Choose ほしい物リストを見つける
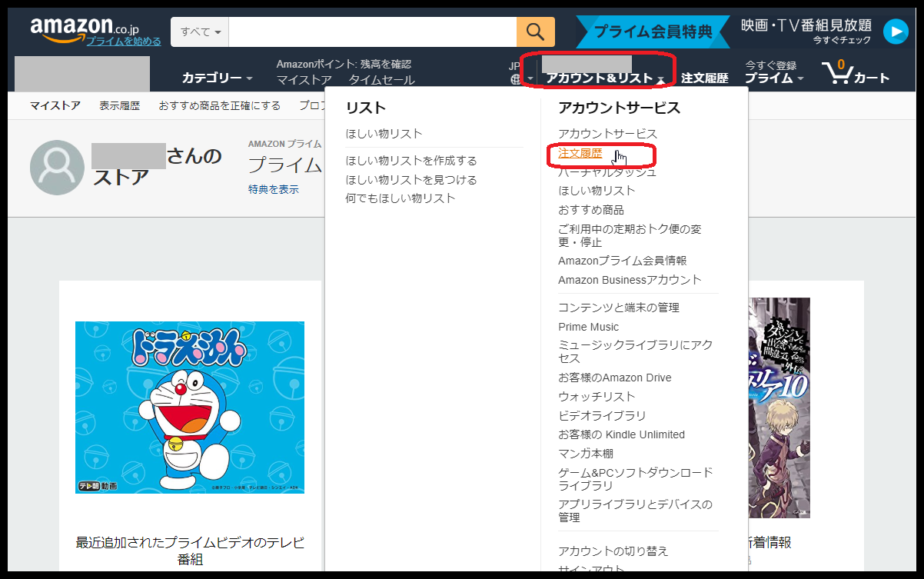The height and width of the screenshot is (579, 924). pos(411,179)
